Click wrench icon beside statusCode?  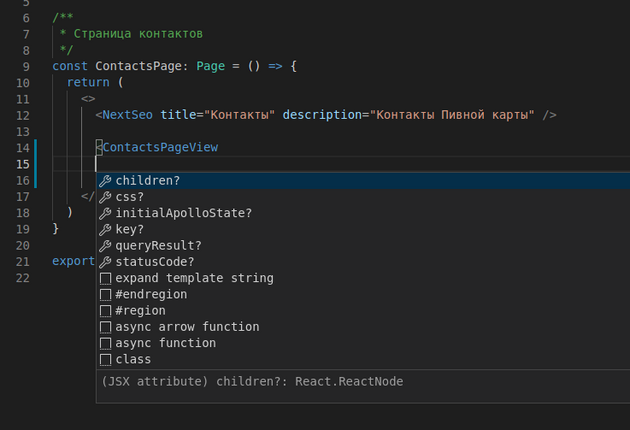(105, 262)
